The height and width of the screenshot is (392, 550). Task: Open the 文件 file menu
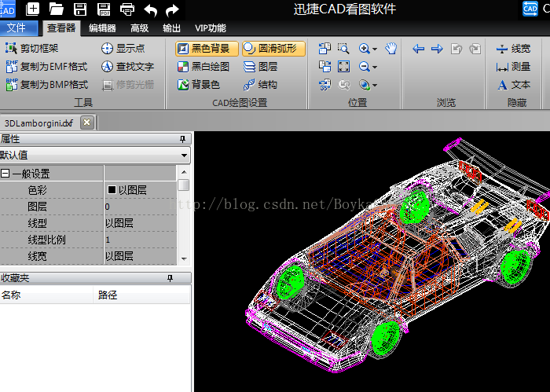18,28
